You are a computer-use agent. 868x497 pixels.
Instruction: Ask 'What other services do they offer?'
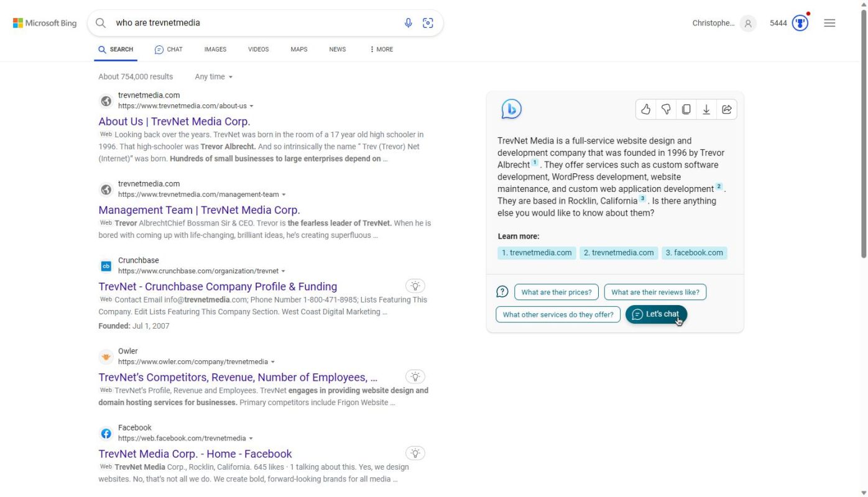[x=558, y=314]
